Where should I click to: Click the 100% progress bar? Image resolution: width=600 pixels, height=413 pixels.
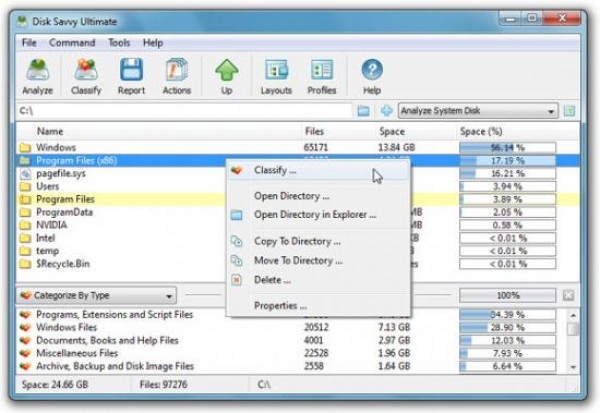507,295
